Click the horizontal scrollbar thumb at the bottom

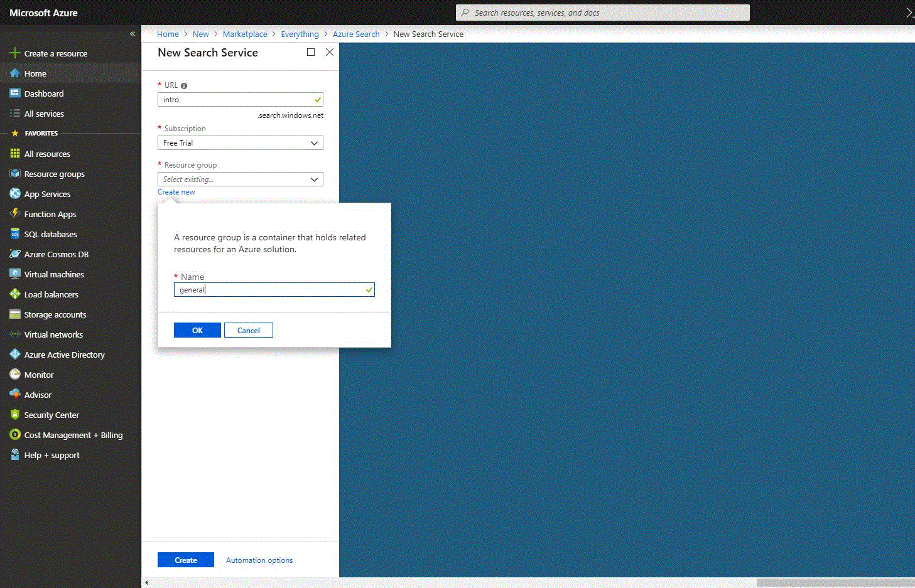pyautogui.click(x=835, y=583)
